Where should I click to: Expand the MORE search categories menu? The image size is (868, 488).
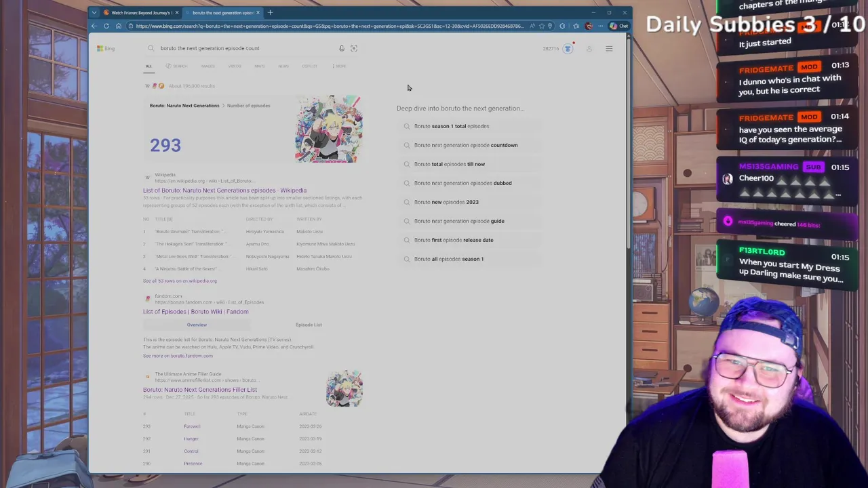tap(340, 66)
